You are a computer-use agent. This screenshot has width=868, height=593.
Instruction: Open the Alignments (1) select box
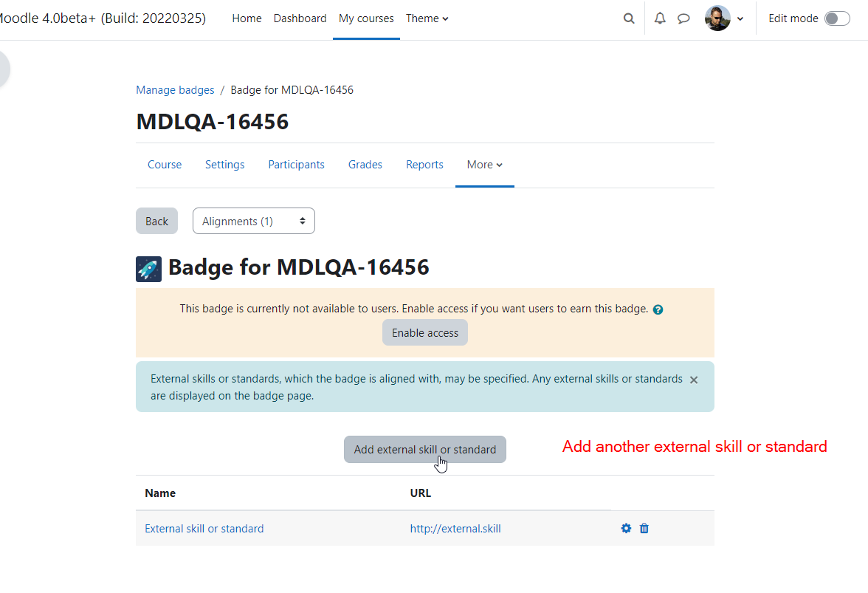tap(254, 221)
